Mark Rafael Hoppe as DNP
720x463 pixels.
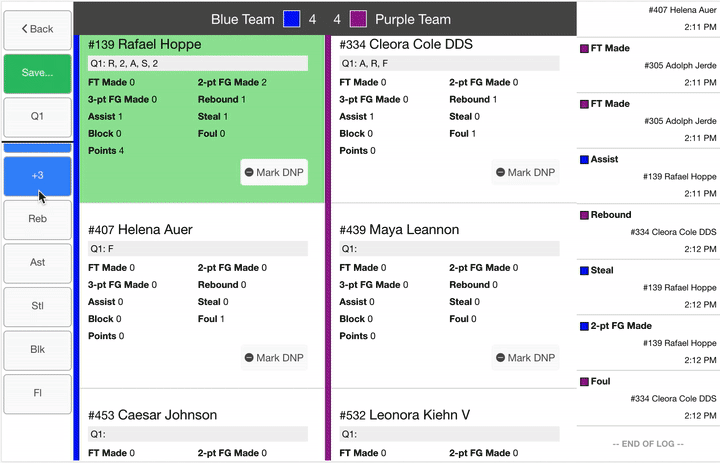[274, 172]
